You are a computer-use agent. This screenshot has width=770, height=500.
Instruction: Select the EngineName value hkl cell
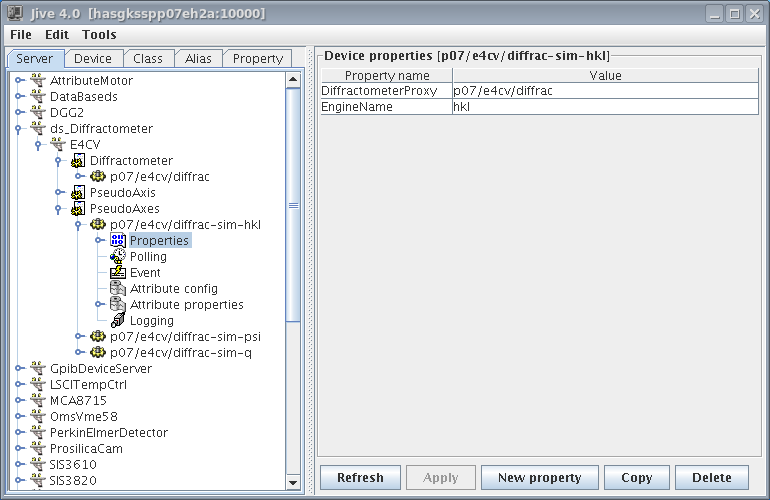pos(605,107)
